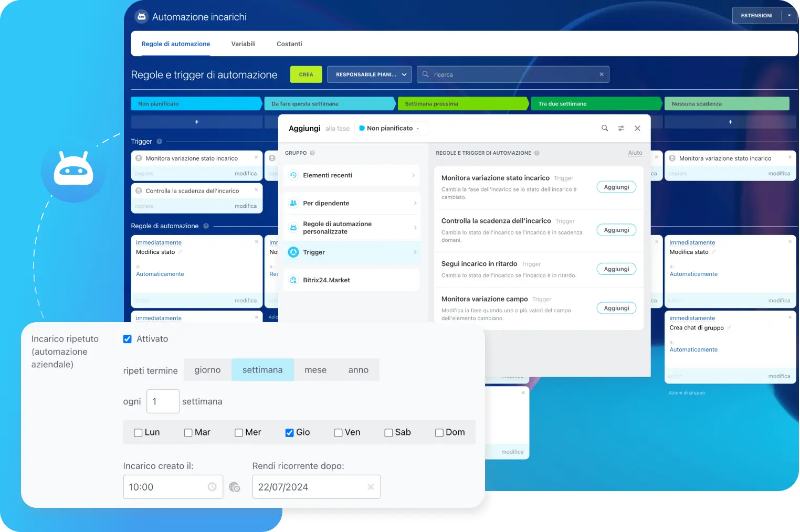
Task: Select the Tra due settimane stage
Action: 596,104
